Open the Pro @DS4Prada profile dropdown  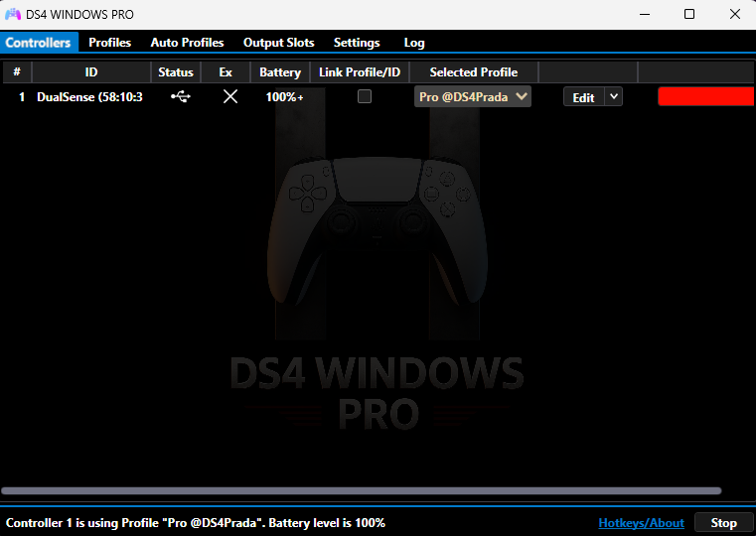point(473,96)
